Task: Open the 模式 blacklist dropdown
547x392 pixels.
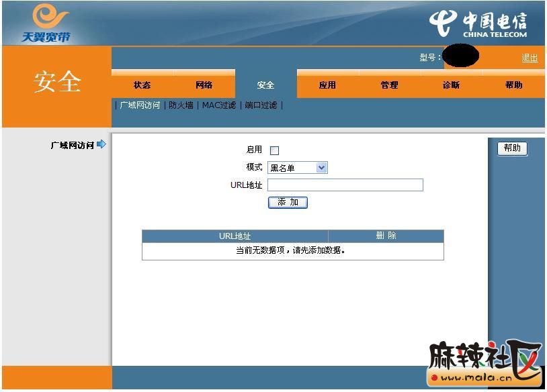Action: pyautogui.click(x=298, y=168)
